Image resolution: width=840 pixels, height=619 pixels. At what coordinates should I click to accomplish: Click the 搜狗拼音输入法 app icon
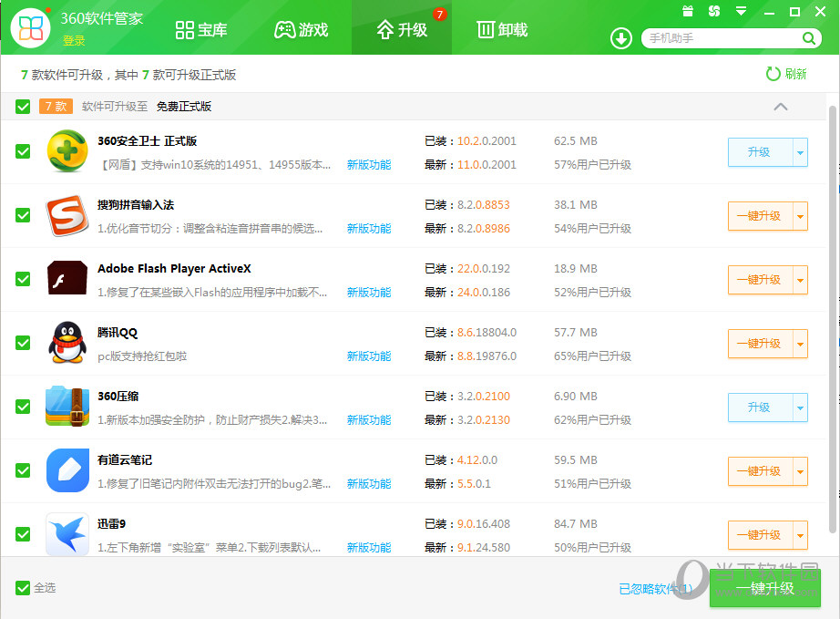pos(67,215)
